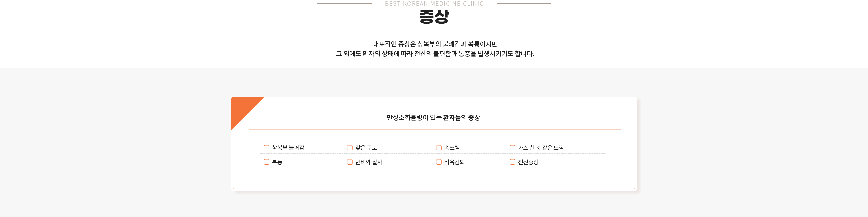Select the 복통 checkbox
The image size is (868, 217).
266,162
